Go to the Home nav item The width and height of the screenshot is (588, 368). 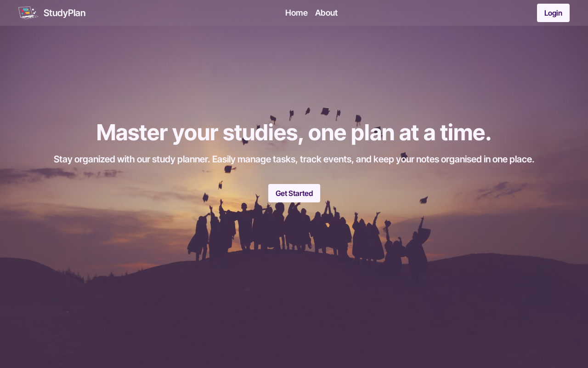tap(296, 13)
